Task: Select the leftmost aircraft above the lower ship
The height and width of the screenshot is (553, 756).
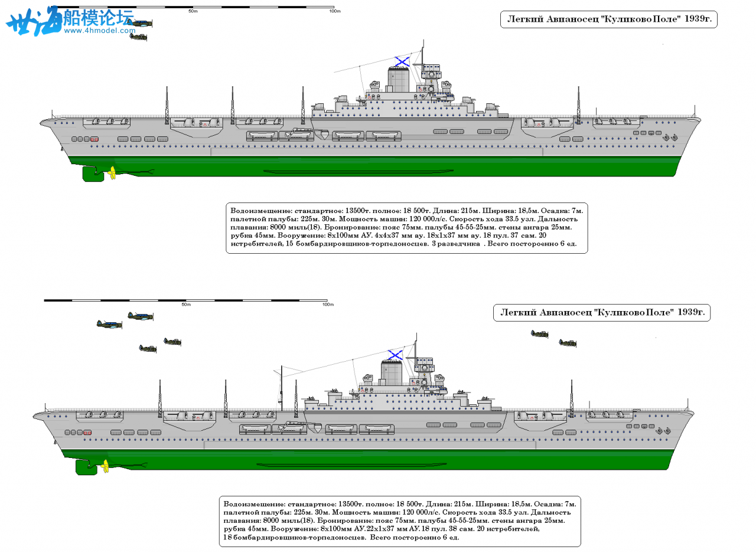Action: (109, 324)
